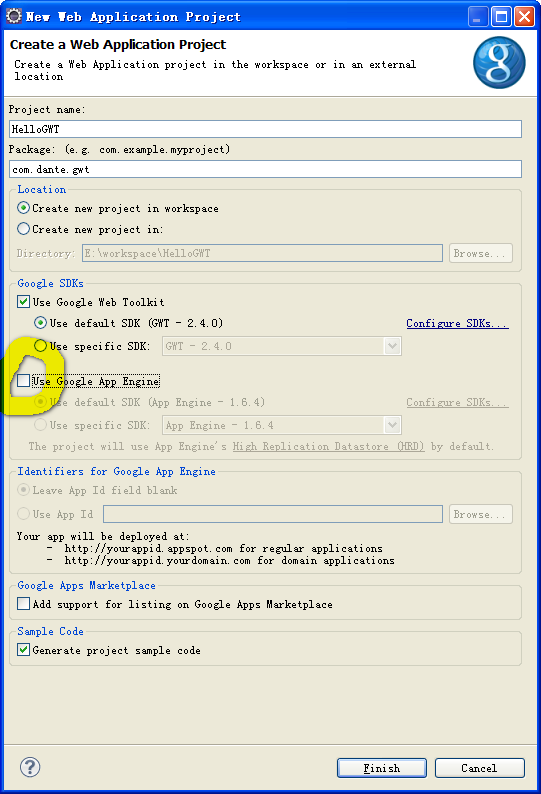Open Configure SDKs link for App Engine
Viewport: 541px width, 794px height.
click(x=457, y=403)
